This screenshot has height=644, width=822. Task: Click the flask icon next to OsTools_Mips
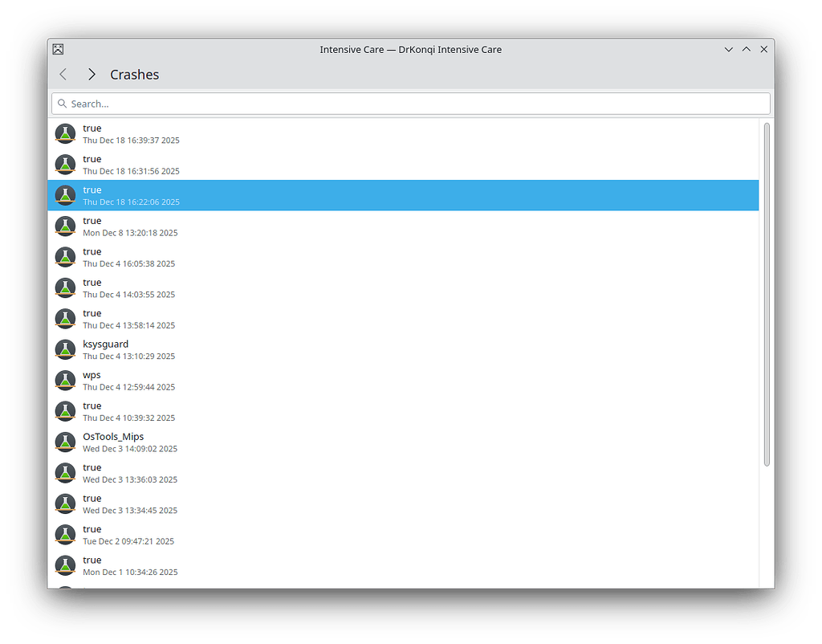(65, 442)
